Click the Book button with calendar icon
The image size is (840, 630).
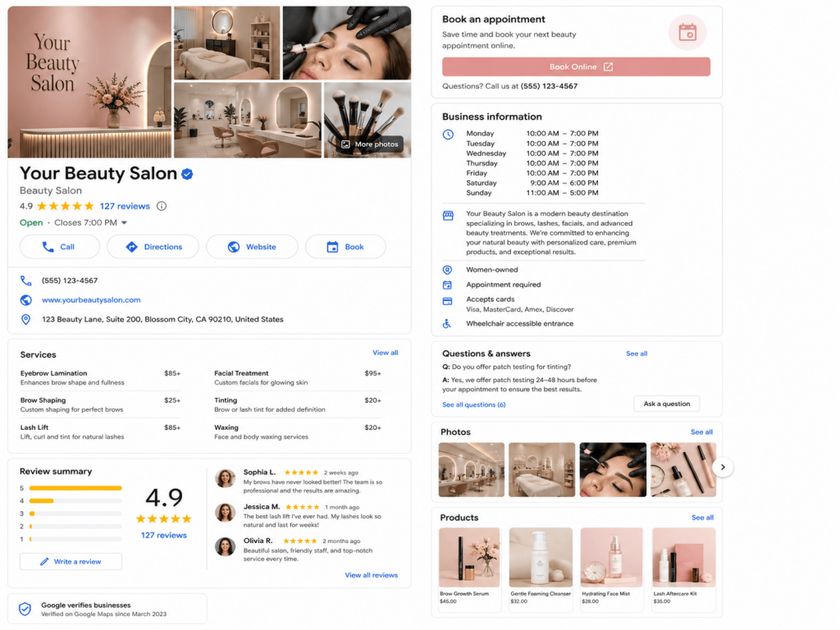coord(345,247)
